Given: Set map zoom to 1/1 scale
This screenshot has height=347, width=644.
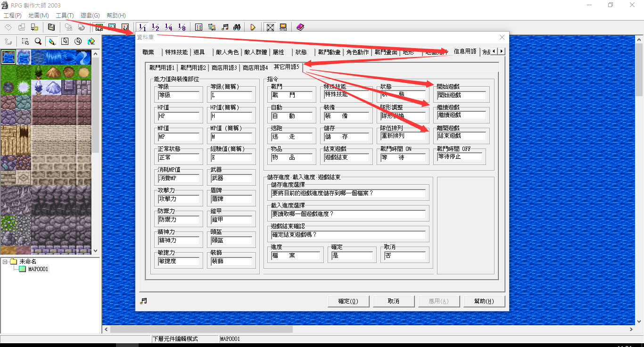Looking at the screenshot, I should coord(142,27).
